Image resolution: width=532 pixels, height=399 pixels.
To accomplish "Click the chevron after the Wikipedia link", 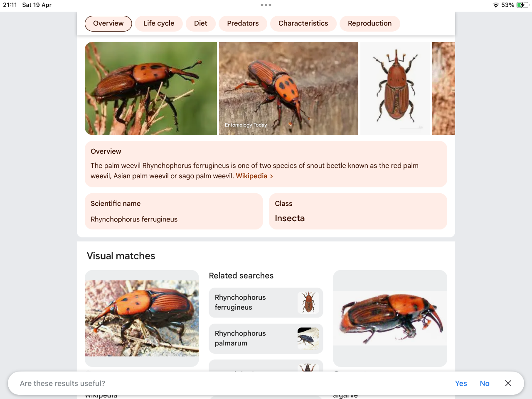I will (271, 176).
